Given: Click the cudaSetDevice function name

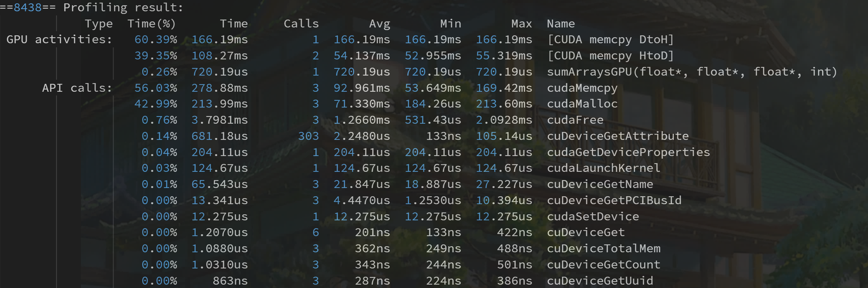Looking at the screenshot, I should 593,217.
